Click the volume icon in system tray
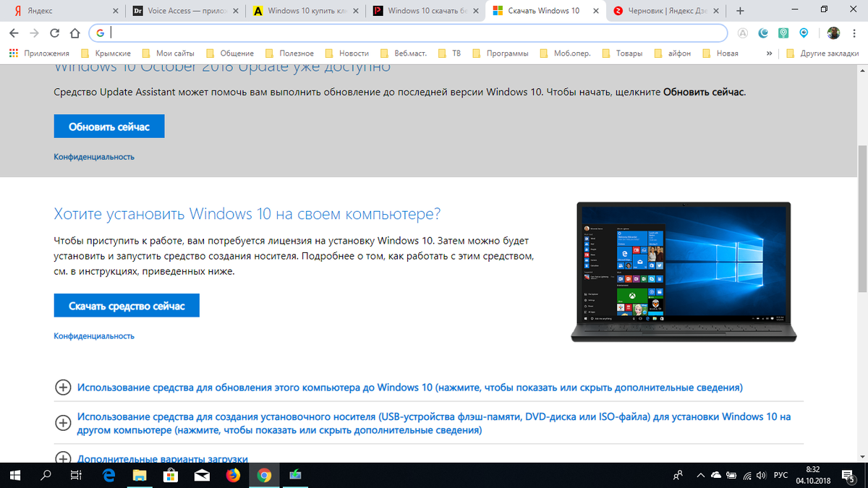The height and width of the screenshot is (488, 868). coord(762,475)
